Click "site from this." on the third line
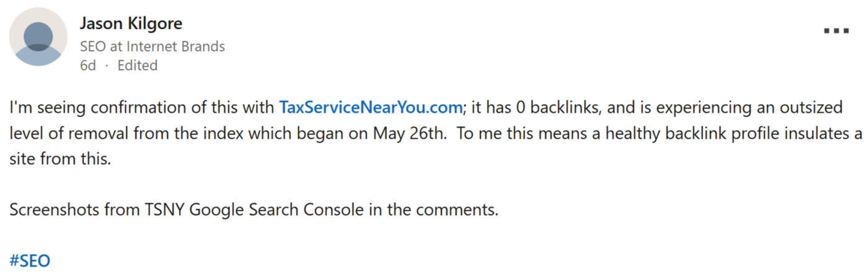This screenshot has width=868, height=274. click(60, 159)
